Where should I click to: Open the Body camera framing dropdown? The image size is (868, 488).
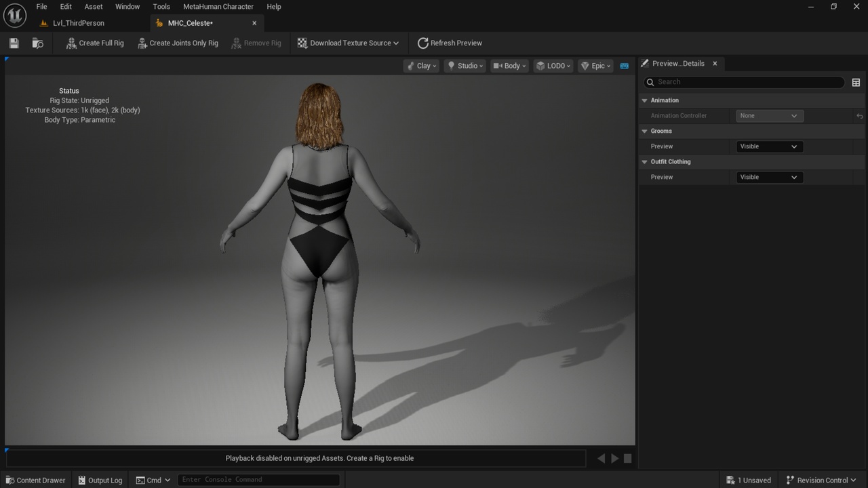(509, 66)
